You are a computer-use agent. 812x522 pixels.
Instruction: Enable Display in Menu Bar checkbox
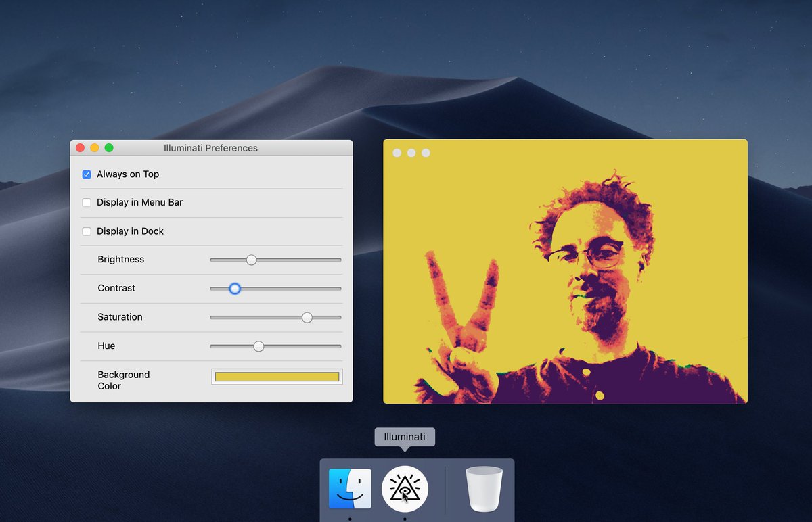pos(87,203)
